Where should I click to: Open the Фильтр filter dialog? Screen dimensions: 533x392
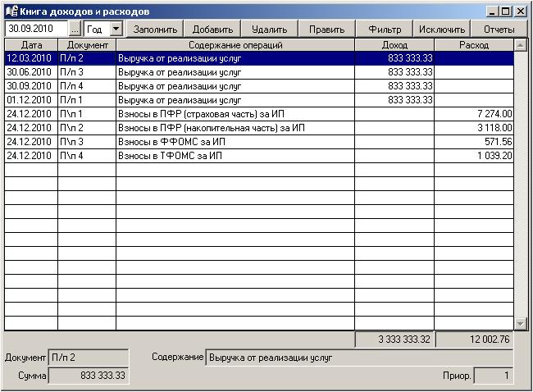click(385, 30)
